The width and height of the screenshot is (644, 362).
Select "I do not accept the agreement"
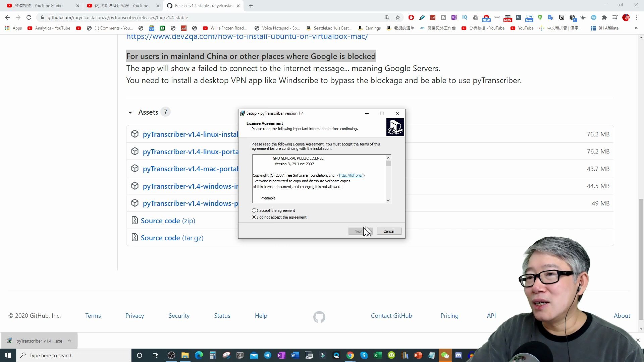click(x=254, y=217)
